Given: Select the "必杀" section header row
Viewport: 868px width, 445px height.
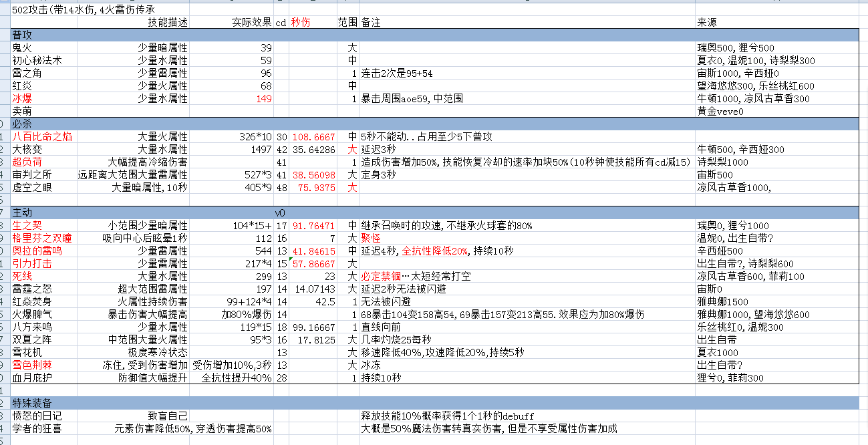Looking at the screenshot, I should tap(434, 124).
